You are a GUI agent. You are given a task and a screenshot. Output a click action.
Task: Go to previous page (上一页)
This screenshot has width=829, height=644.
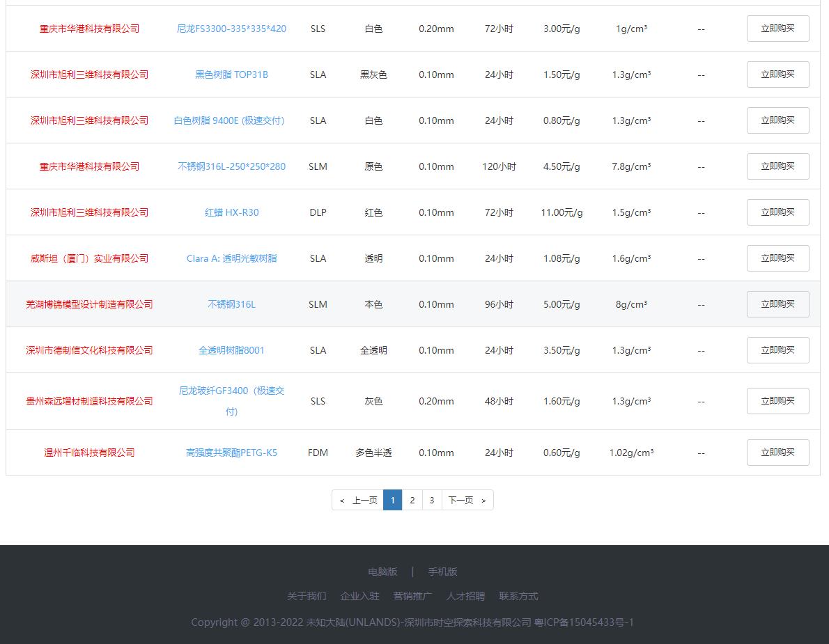tap(358, 500)
